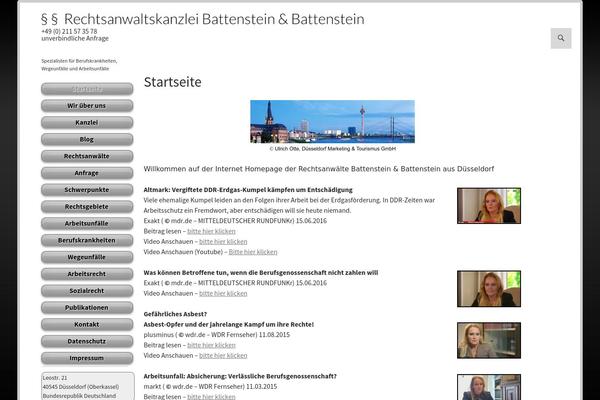600x400 pixels.
Task: Open Beitrag lesen link for Arbeitsunfall article
Action: click(211, 397)
